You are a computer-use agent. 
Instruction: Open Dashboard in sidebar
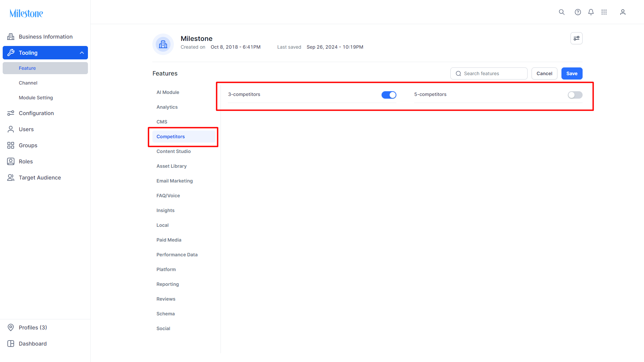click(45, 344)
